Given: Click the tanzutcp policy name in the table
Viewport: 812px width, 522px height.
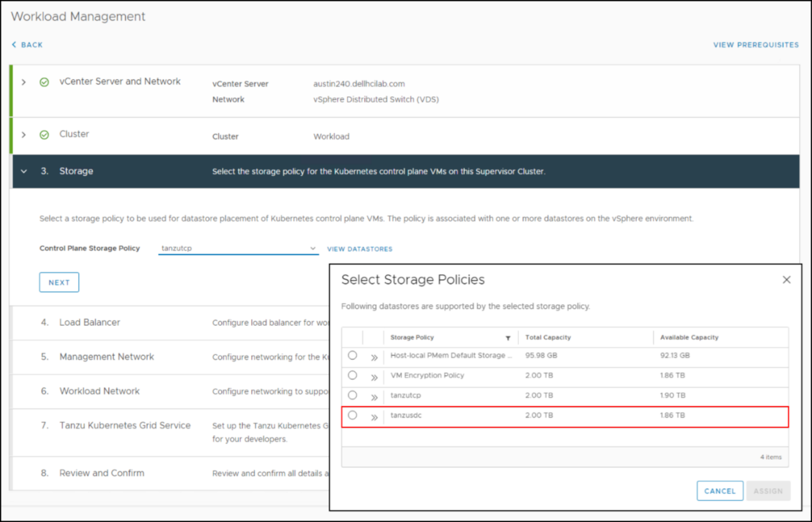Looking at the screenshot, I should pos(405,396).
